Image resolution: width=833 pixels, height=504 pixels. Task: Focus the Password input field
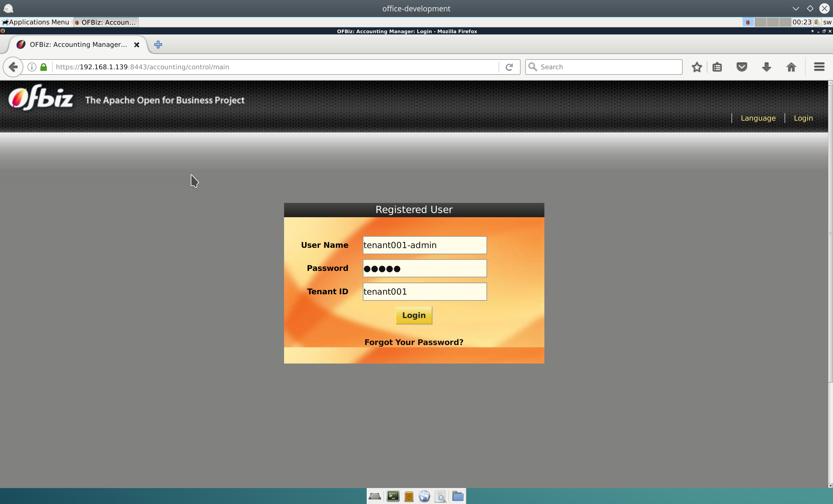tap(425, 269)
